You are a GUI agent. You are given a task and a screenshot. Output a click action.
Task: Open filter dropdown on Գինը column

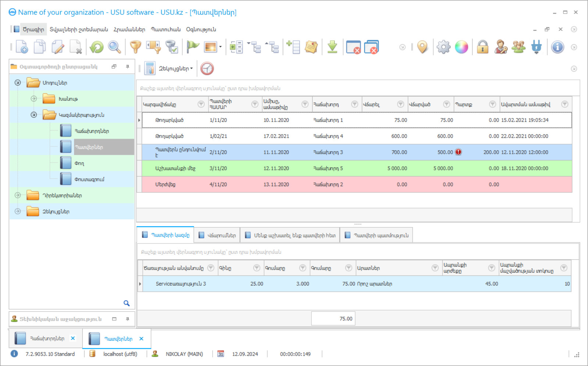[x=257, y=268]
